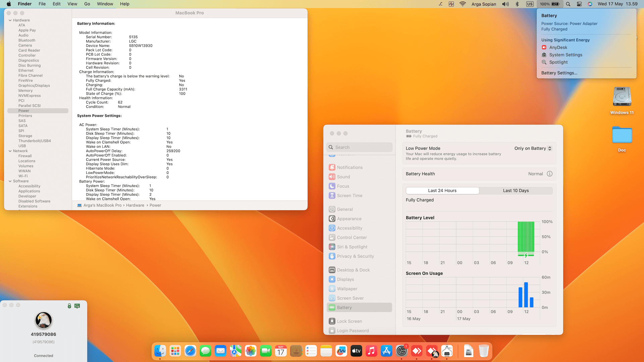Collapse the Hardware tree section

point(10,20)
